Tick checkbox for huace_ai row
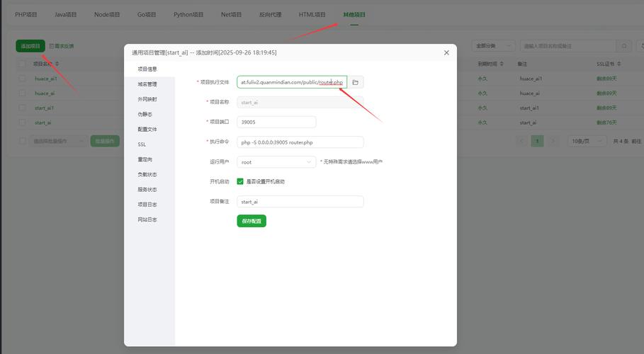The height and width of the screenshot is (354, 644). pos(23,93)
